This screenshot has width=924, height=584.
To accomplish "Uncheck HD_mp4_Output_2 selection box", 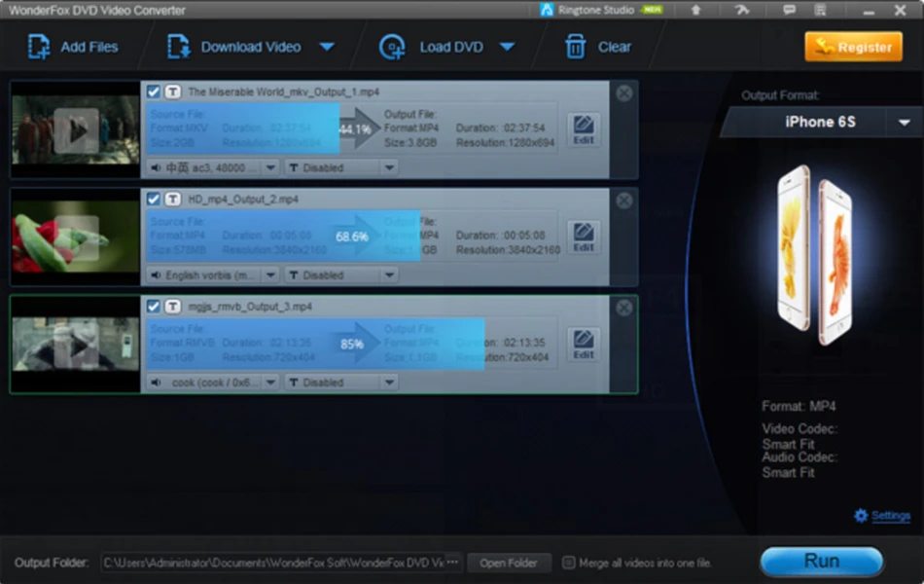I will tap(154, 199).
